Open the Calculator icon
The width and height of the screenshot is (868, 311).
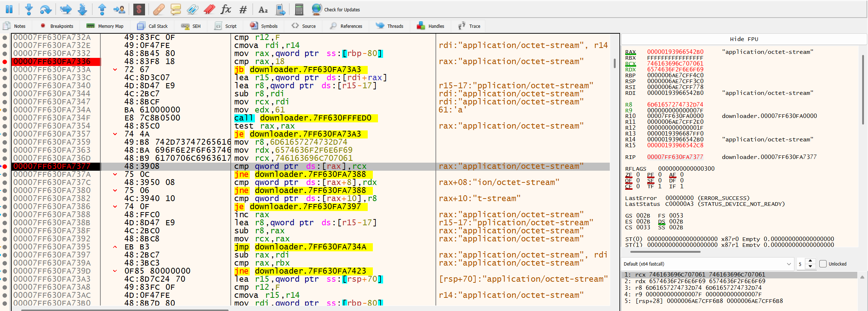pyautogui.click(x=299, y=10)
